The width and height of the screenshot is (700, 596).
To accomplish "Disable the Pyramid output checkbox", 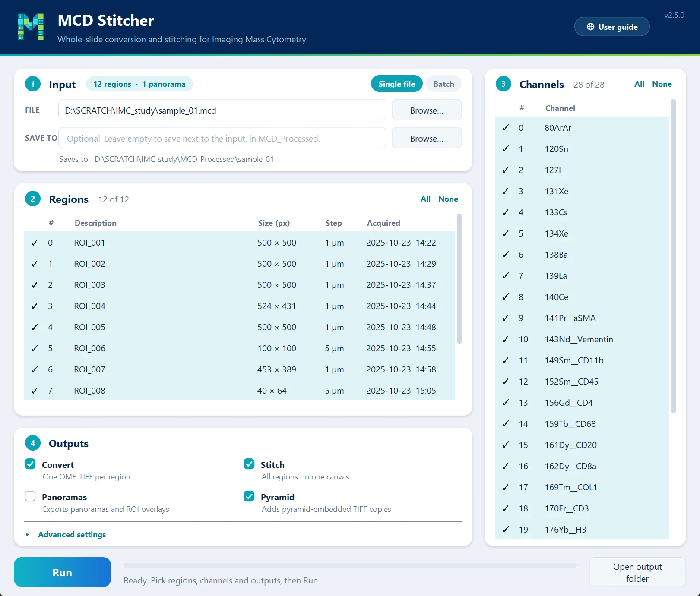I will click(249, 496).
